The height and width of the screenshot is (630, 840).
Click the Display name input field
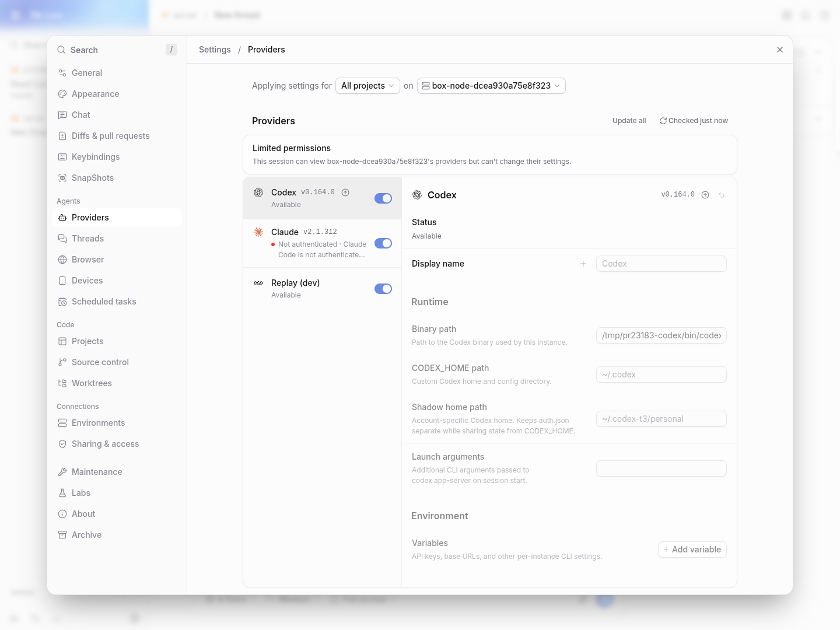click(x=661, y=264)
